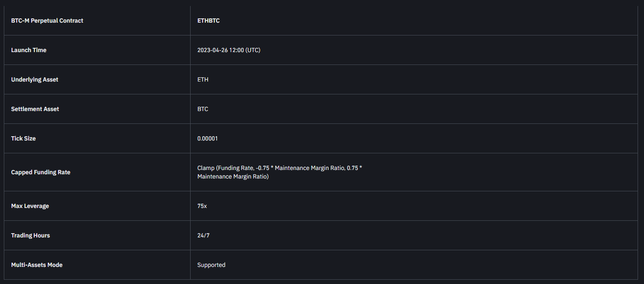Click the word Clamp in the formula
644x284 pixels.
[206, 168]
